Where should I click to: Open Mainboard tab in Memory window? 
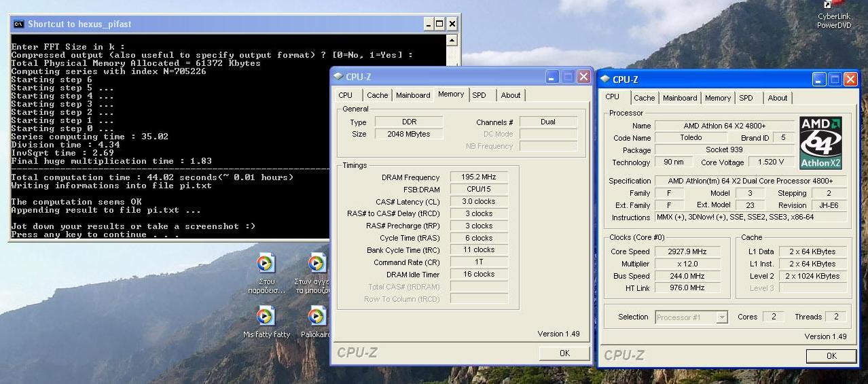413,95
